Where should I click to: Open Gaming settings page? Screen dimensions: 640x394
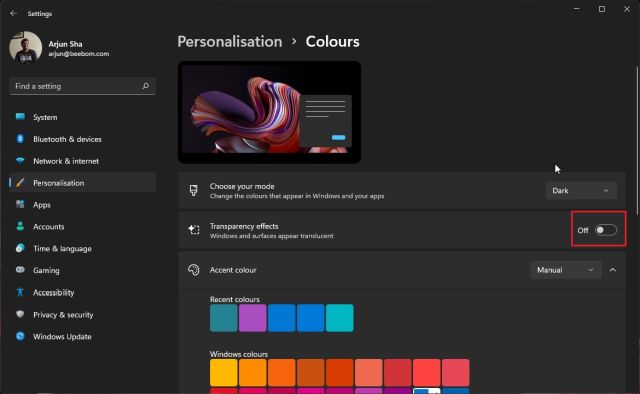click(82, 270)
